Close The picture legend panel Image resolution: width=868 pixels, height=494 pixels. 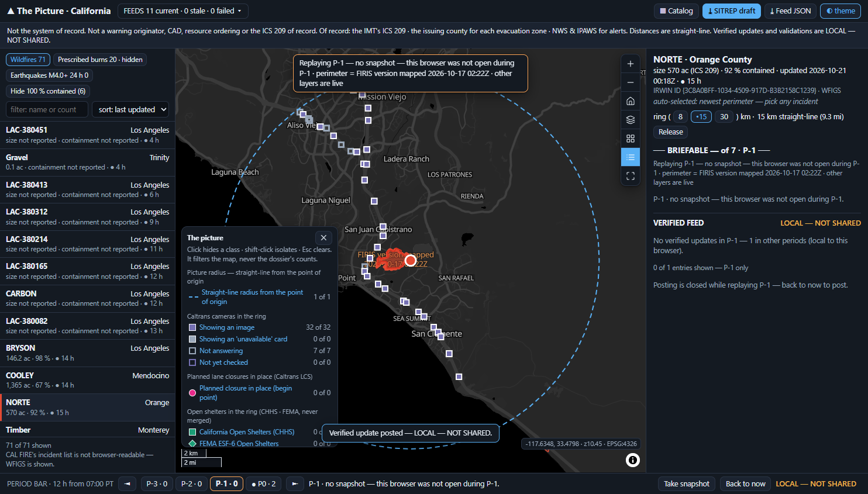323,238
